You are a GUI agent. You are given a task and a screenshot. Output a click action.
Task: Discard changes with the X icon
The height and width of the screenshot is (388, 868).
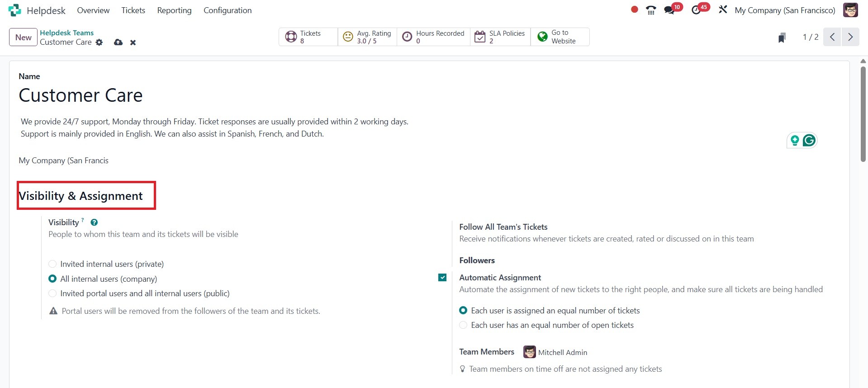(133, 43)
